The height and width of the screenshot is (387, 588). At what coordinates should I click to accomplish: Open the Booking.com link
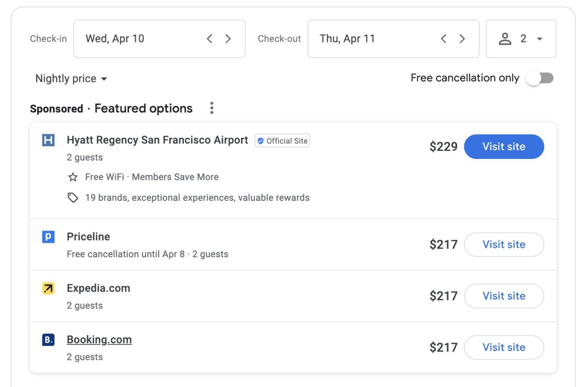[99, 340]
